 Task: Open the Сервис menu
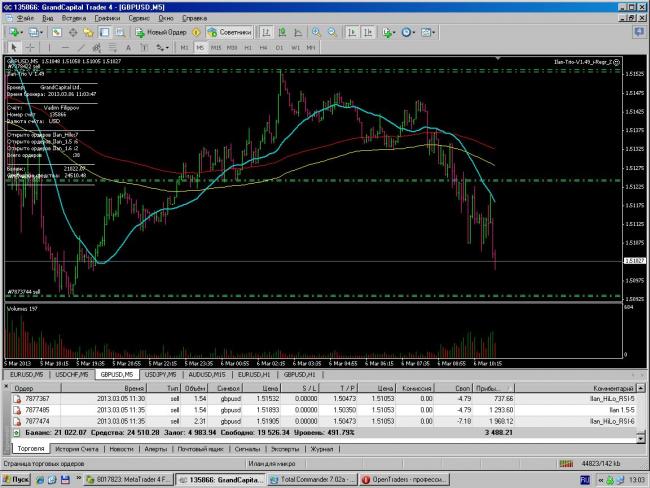[141, 18]
